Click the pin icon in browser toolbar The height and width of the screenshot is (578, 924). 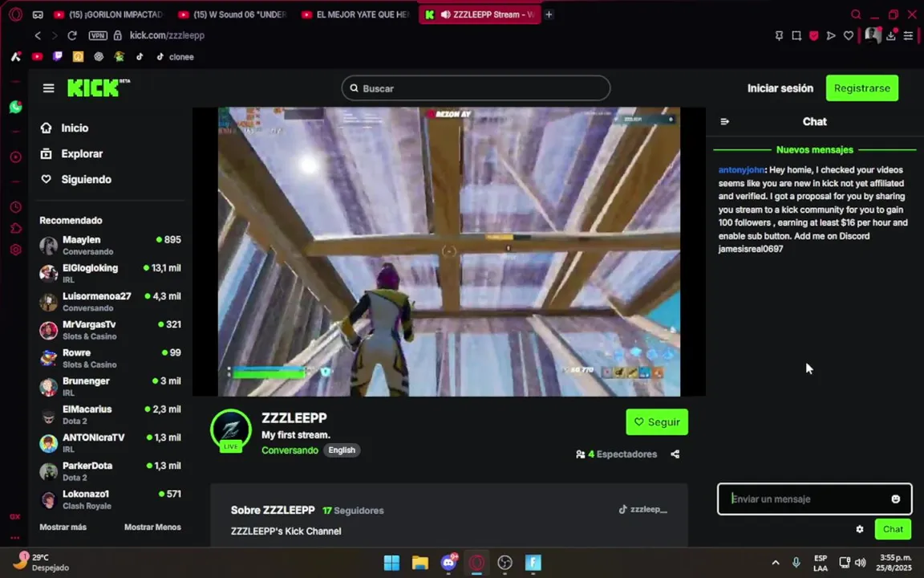pos(779,35)
